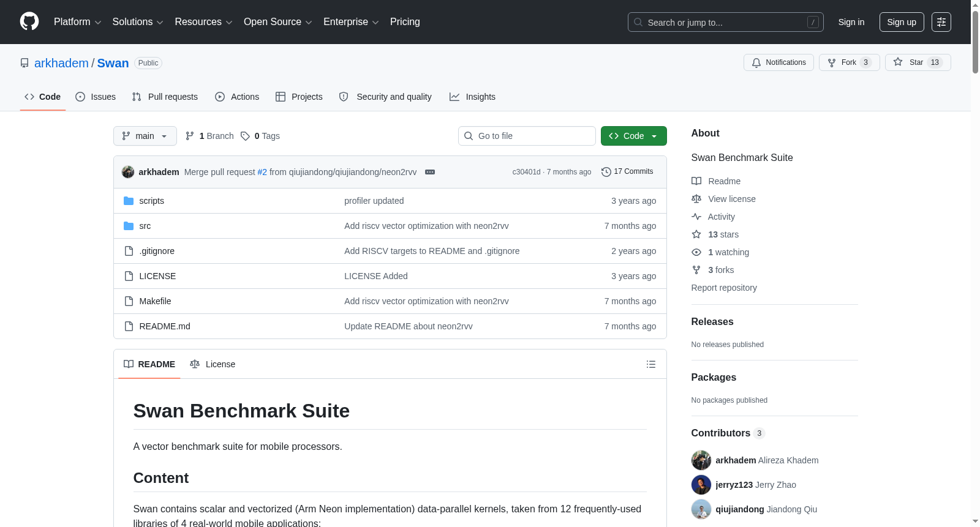The width and height of the screenshot is (980, 527).
Task: Click the Makefile file icon
Action: [129, 301]
